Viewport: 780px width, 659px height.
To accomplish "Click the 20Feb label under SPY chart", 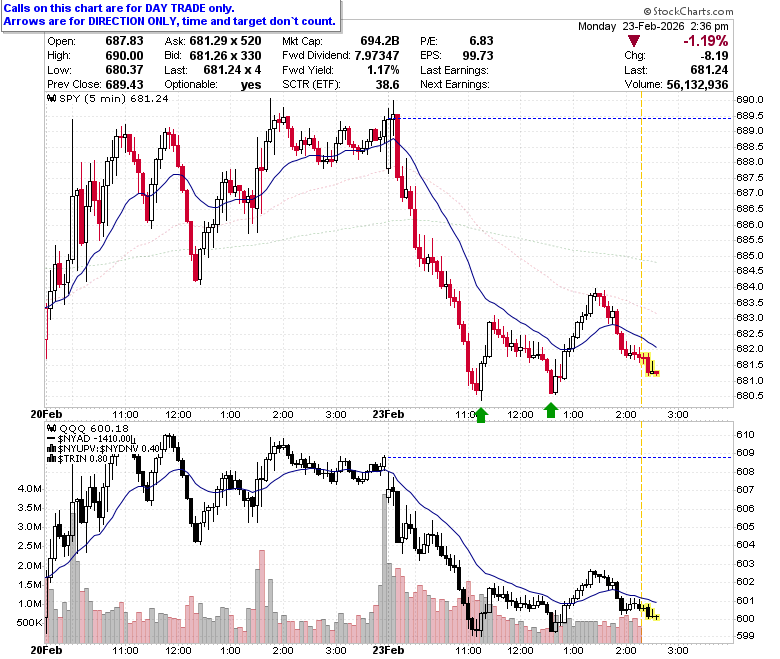I will click(46, 414).
